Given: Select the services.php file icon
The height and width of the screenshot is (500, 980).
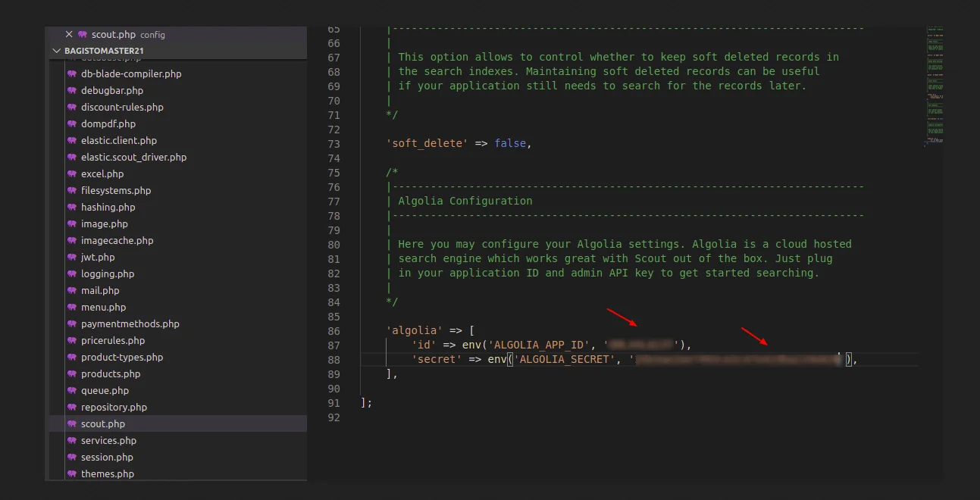Looking at the screenshot, I should pyautogui.click(x=73, y=440).
